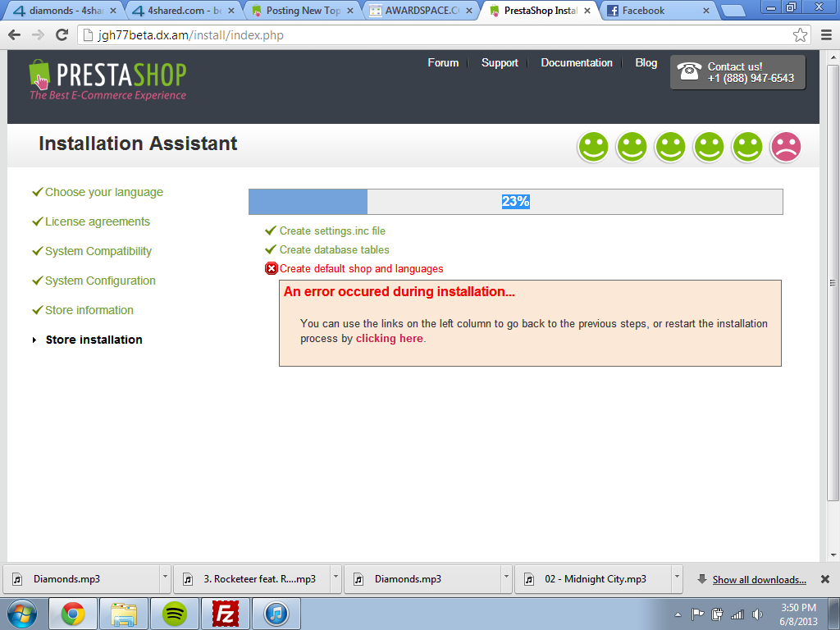This screenshot has width=840, height=630.
Task: Go back to Store information step
Action: pos(89,310)
